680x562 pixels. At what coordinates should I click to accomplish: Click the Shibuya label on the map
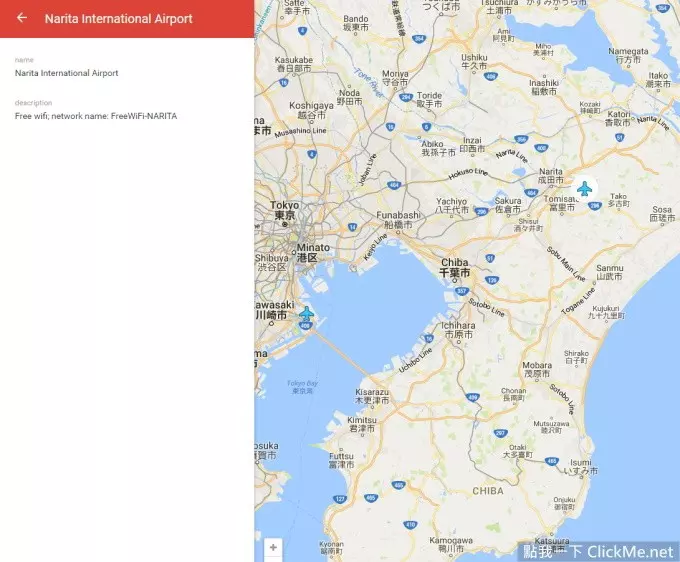coord(271,262)
